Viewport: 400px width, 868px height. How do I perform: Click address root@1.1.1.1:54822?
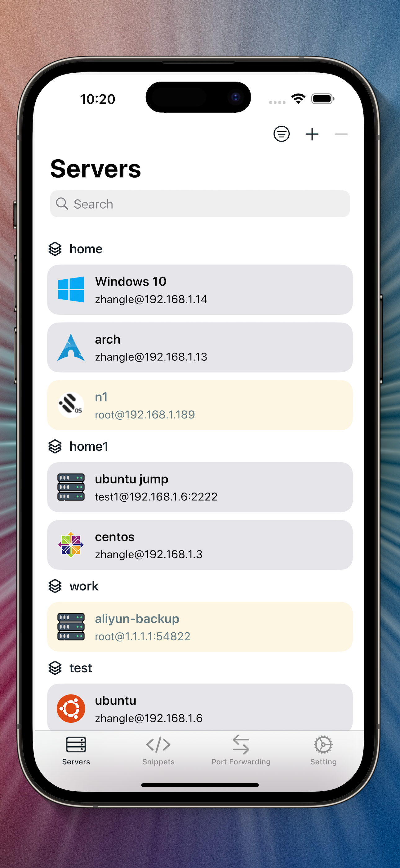tap(143, 636)
